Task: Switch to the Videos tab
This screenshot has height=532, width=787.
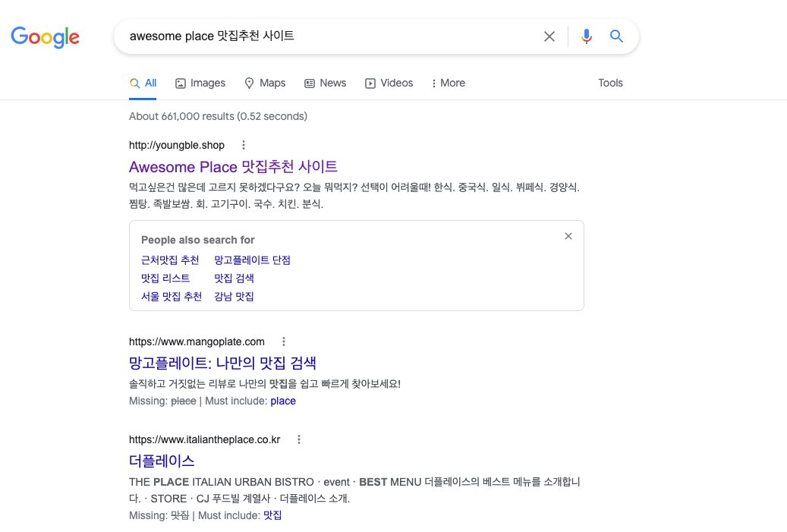Action: click(389, 83)
